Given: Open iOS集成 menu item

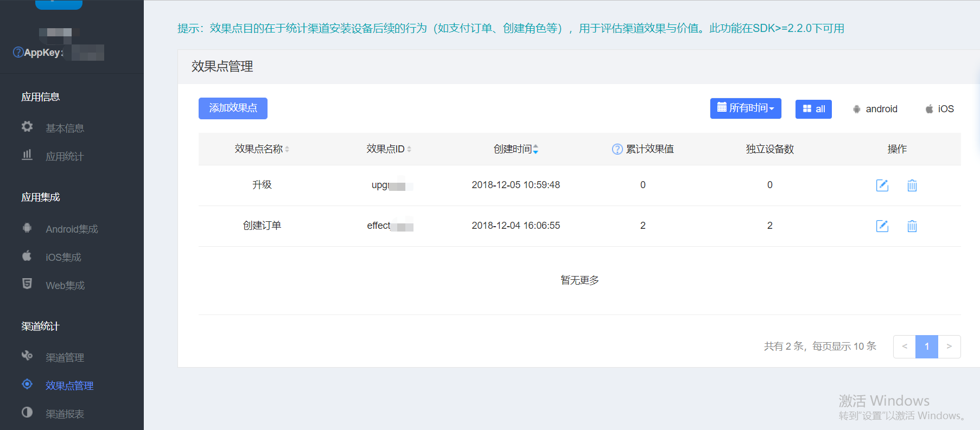Looking at the screenshot, I should (63, 258).
